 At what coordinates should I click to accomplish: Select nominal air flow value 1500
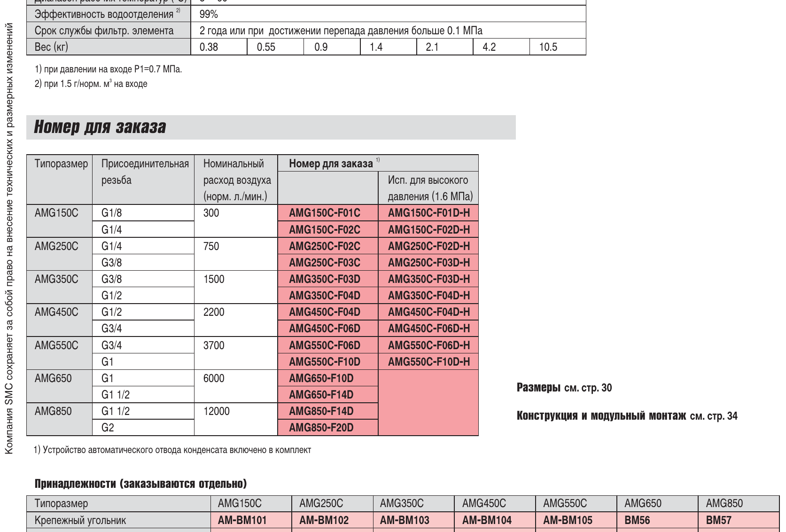click(x=214, y=279)
